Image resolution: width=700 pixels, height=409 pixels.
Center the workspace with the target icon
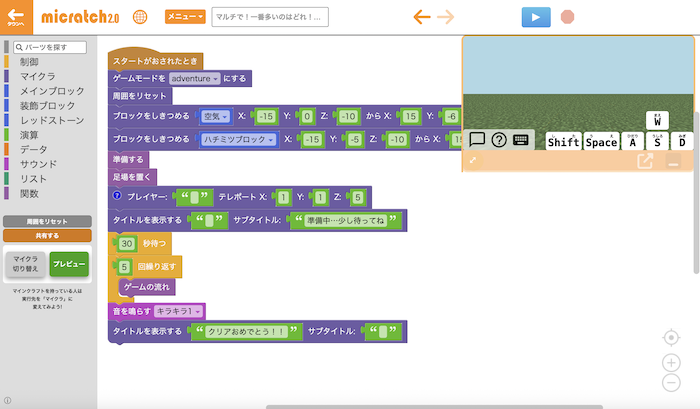tap(671, 338)
